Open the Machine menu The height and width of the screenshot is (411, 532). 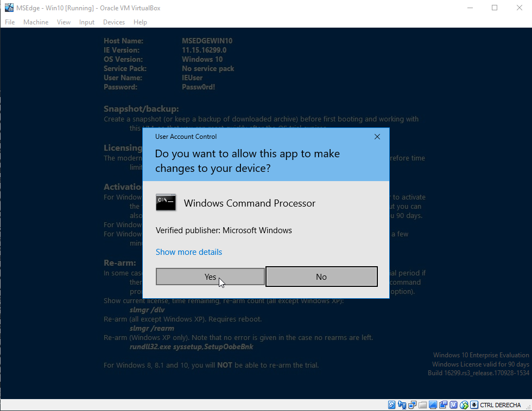36,22
